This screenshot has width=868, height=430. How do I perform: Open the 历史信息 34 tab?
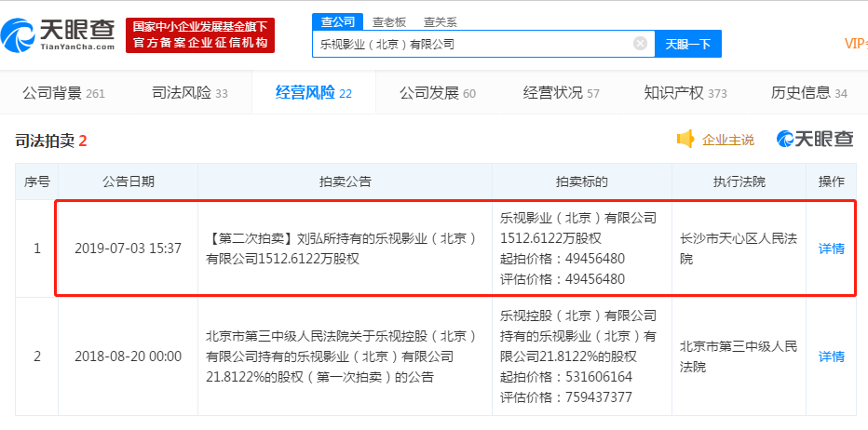(808, 92)
